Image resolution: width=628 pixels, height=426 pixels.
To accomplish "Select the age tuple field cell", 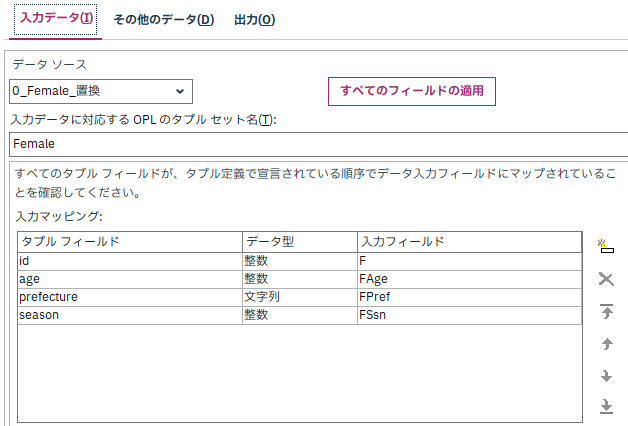I will pyautogui.click(x=130, y=279).
